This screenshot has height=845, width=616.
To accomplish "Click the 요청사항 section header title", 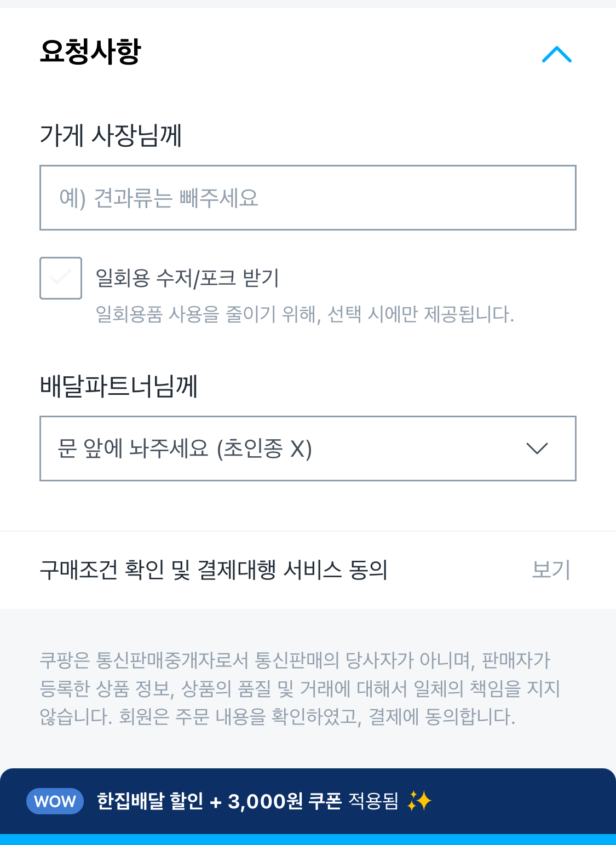I will (x=90, y=51).
